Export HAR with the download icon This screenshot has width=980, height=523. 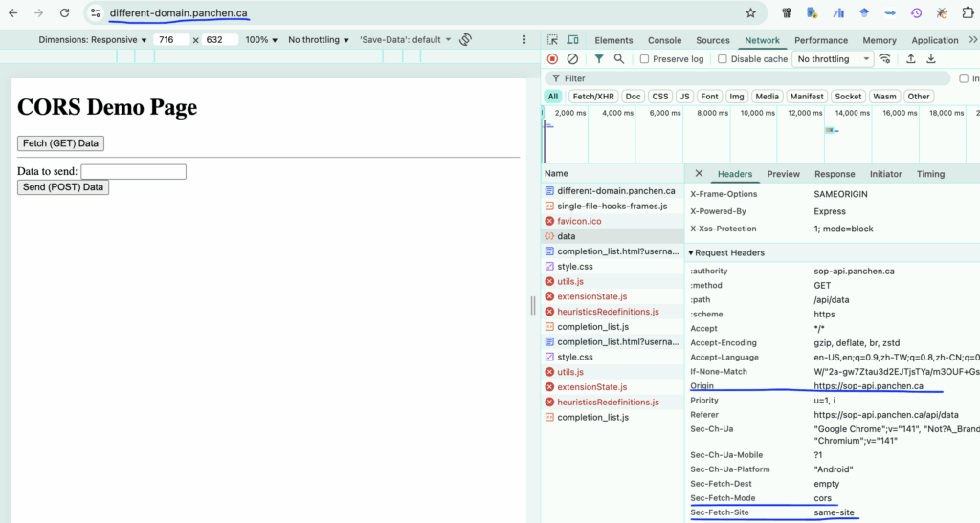[930, 59]
